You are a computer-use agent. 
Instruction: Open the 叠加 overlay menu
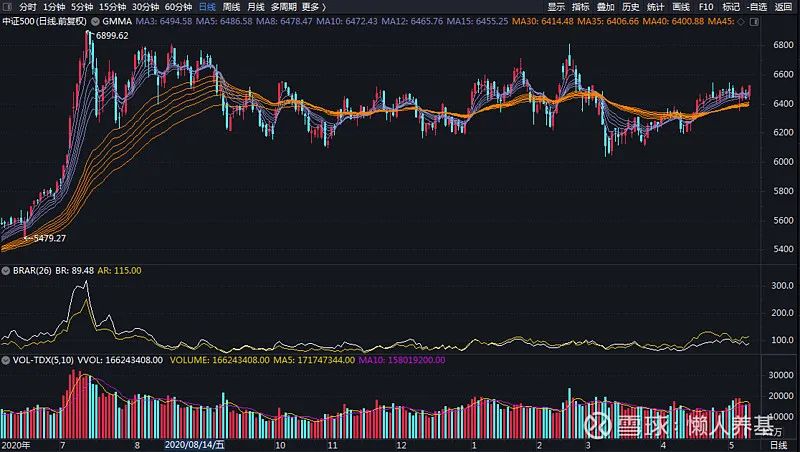606,7
